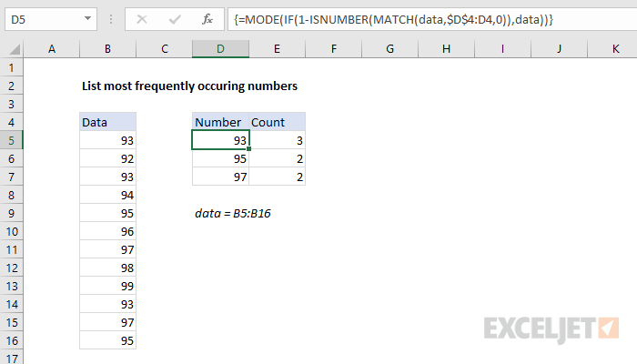Select cell E6 with count 2
This screenshot has height=364, width=637.
coord(277,158)
